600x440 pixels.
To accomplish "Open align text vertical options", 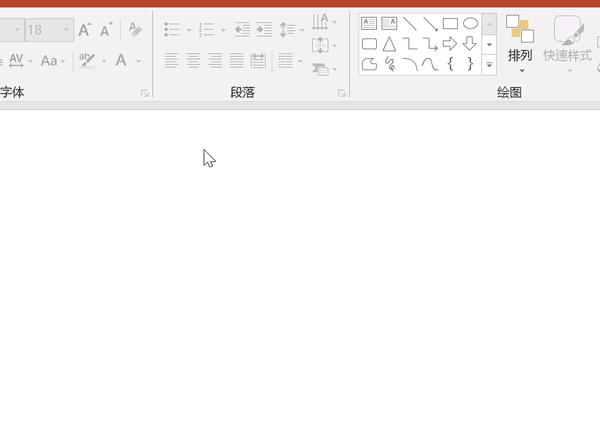I will (x=324, y=46).
